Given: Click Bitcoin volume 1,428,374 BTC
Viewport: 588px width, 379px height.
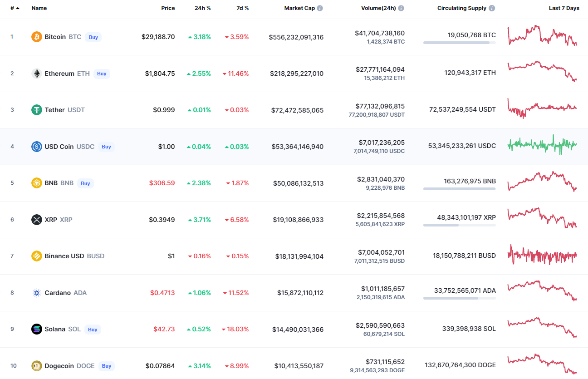Looking at the screenshot, I should 386,42.
